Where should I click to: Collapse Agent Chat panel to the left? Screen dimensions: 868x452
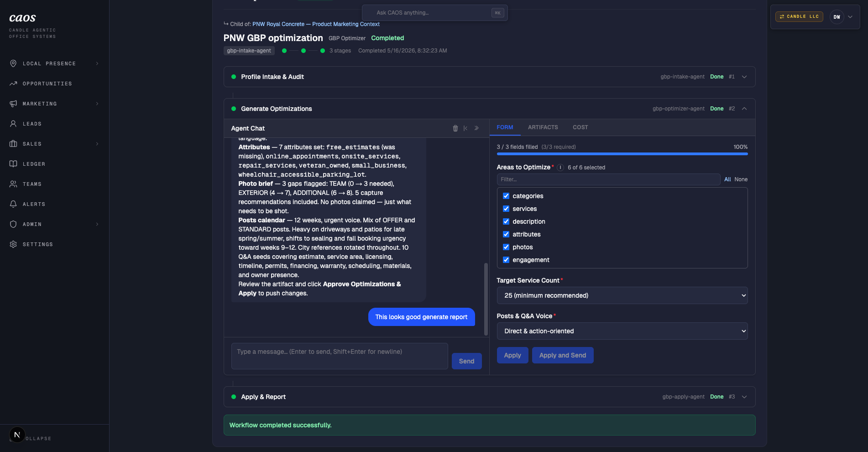tap(465, 128)
